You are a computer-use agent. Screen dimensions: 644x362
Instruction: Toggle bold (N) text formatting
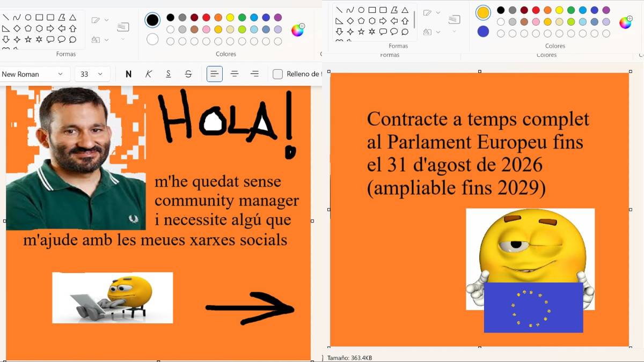pyautogui.click(x=128, y=74)
